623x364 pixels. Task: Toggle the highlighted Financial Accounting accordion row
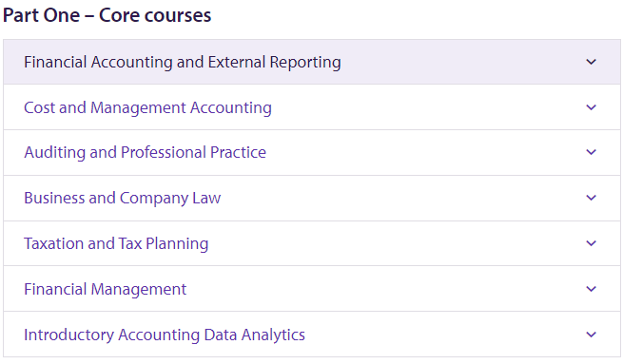point(312,62)
